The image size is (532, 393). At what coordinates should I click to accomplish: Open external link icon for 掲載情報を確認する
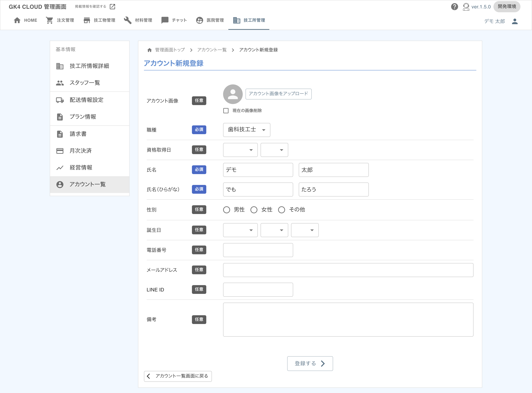(112, 7)
